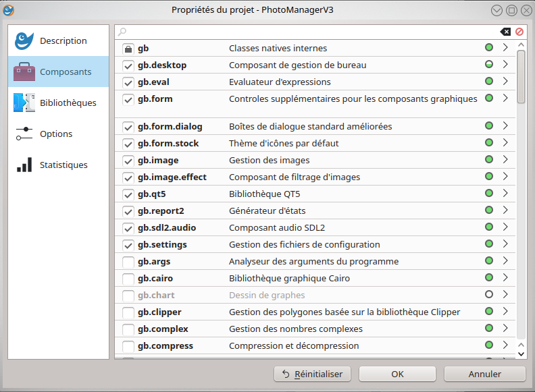Click 'Bibliothèque QT5' description text
This screenshot has width=535, height=392.
coord(264,194)
